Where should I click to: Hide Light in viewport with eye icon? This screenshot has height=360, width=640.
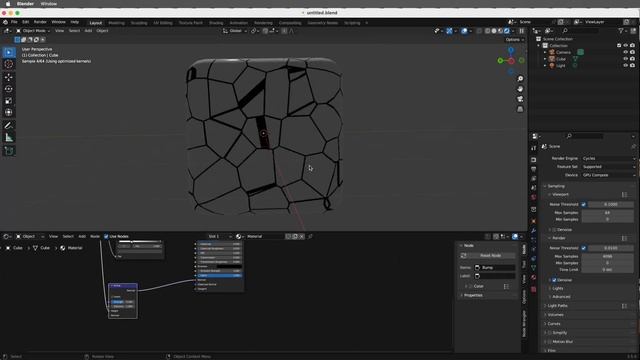[x=626, y=65]
